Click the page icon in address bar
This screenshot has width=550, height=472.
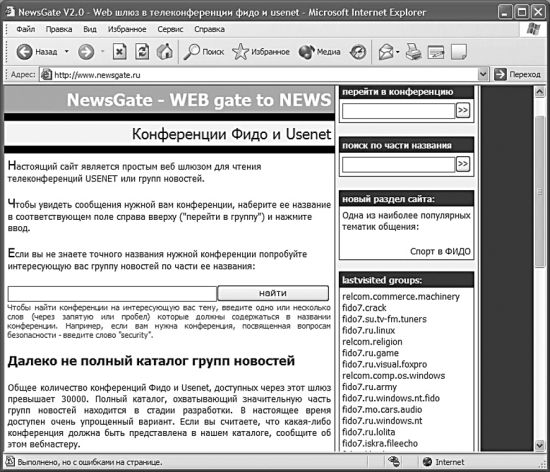point(46,74)
